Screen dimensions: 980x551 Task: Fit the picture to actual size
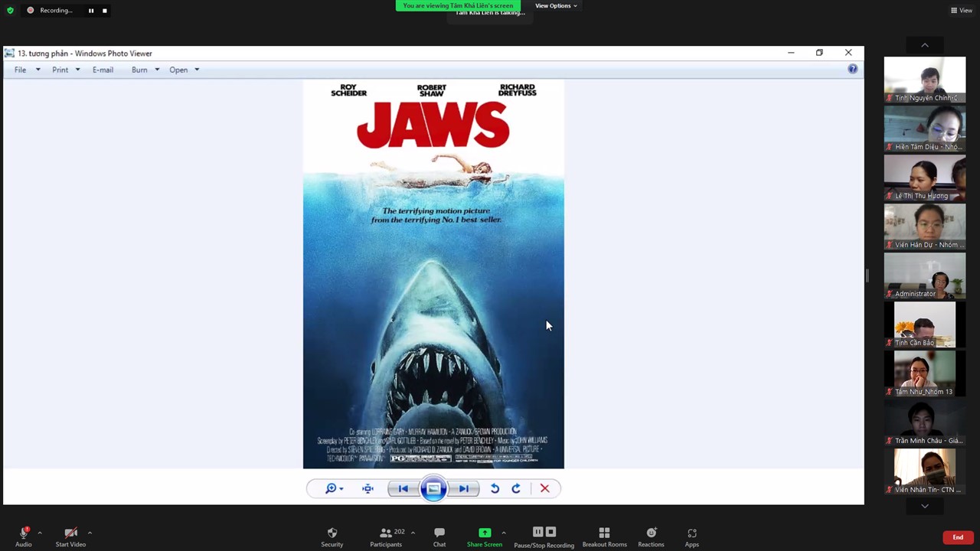pos(368,488)
